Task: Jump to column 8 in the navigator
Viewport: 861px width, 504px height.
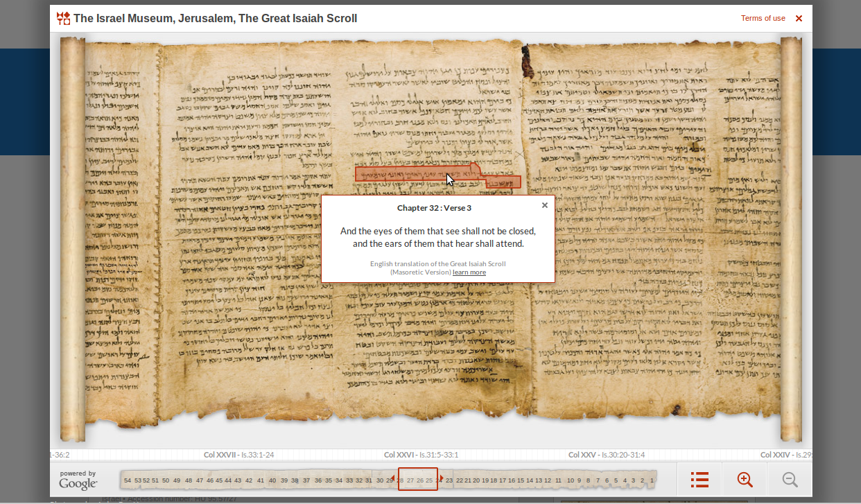Action: point(588,480)
